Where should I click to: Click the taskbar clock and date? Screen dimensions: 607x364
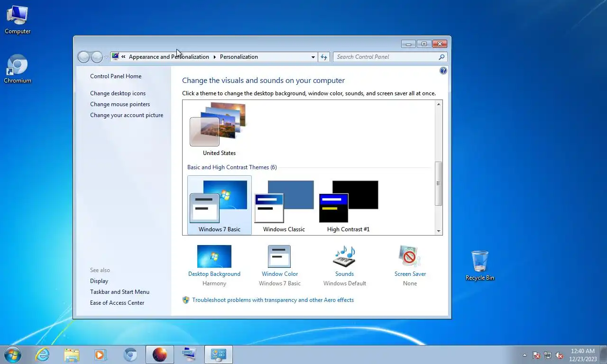[583, 355]
